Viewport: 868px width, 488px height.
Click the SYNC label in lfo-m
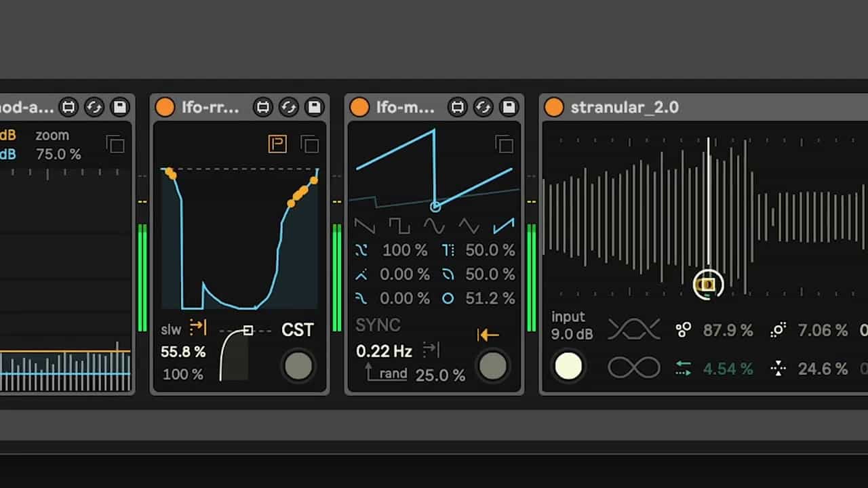(x=378, y=325)
